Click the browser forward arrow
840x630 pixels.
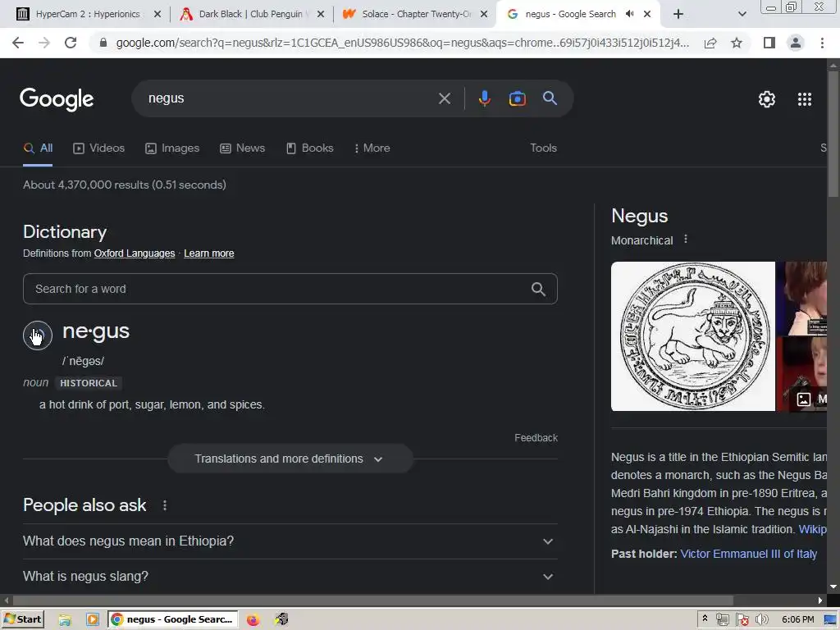tap(44, 43)
